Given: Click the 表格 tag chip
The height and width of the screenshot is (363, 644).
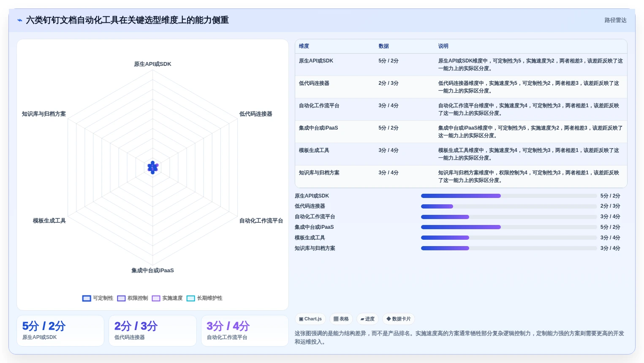Looking at the screenshot, I should point(341,319).
